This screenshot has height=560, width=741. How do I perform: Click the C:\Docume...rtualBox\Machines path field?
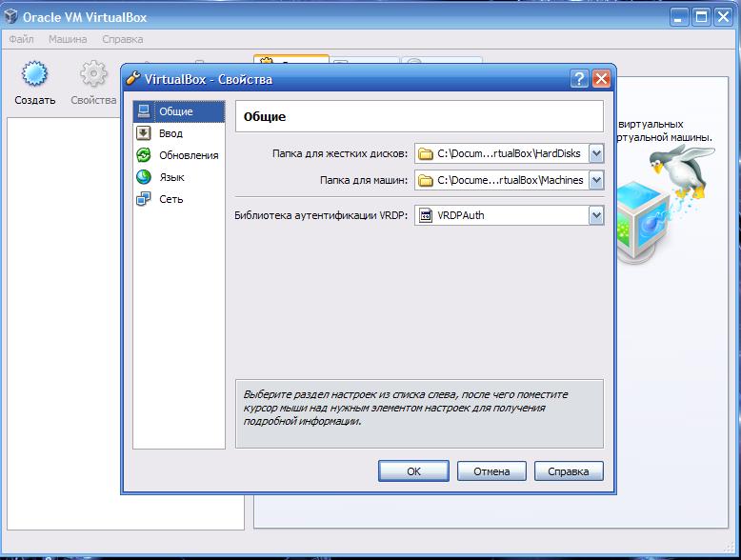tap(509, 180)
